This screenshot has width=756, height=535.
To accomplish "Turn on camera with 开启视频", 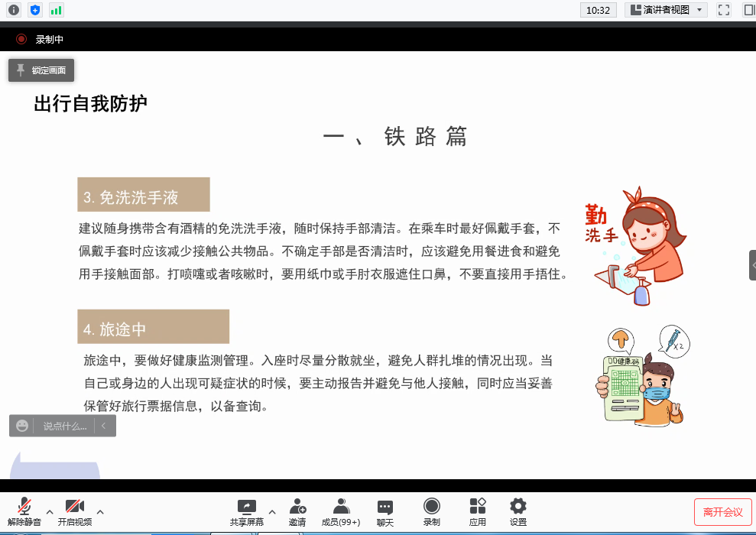I will coord(75,511).
